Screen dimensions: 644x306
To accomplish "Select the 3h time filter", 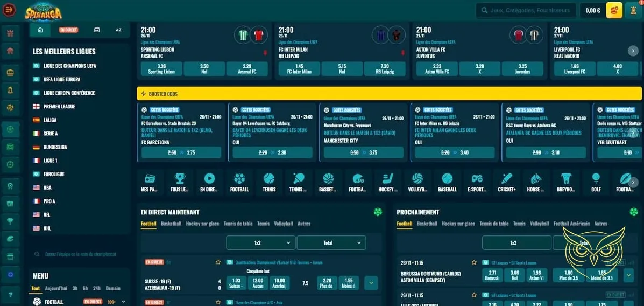I will pyautogui.click(x=75, y=288).
